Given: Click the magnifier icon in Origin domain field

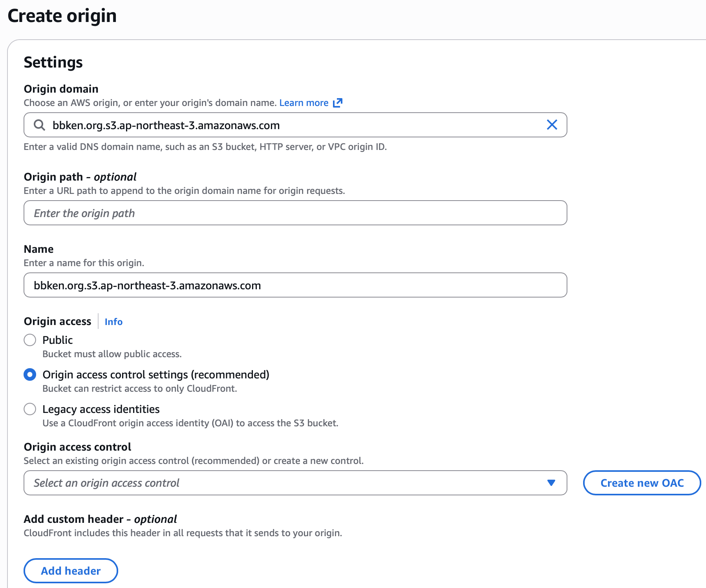Looking at the screenshot, I should pyautogui.click(x=39, y=125).
